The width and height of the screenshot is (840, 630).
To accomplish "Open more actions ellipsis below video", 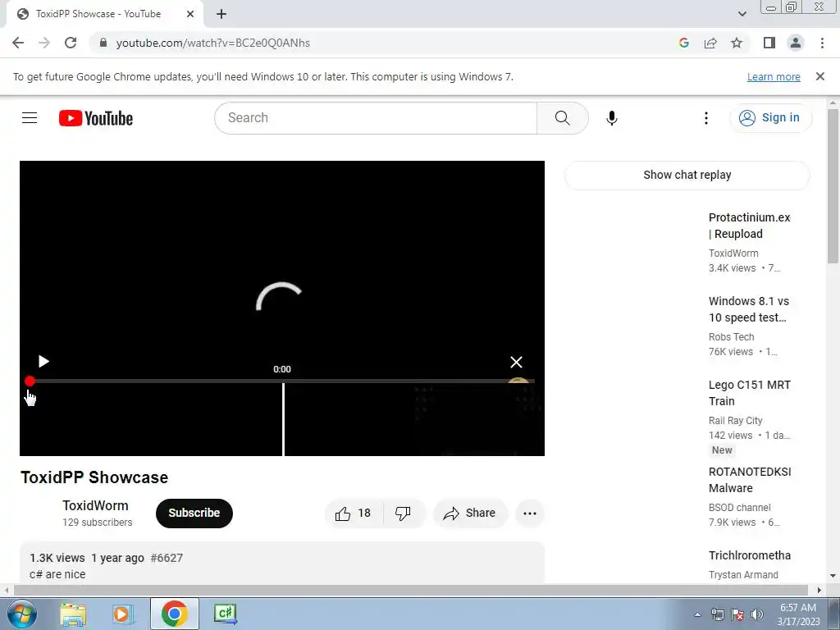I will coord(530,514).
